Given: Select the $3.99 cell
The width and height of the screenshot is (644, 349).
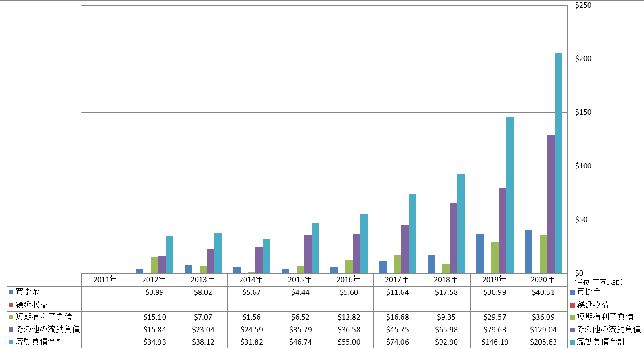Looking at the screenshot, I should pos(154,292).
